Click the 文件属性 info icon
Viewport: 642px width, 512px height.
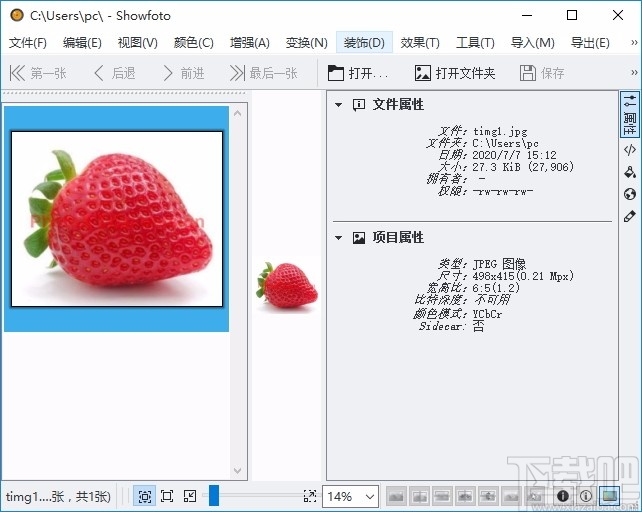[x=359, y=105]
